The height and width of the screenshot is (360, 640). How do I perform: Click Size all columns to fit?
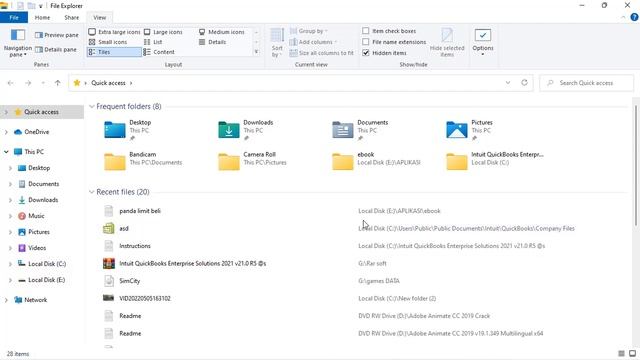(321, 53)
